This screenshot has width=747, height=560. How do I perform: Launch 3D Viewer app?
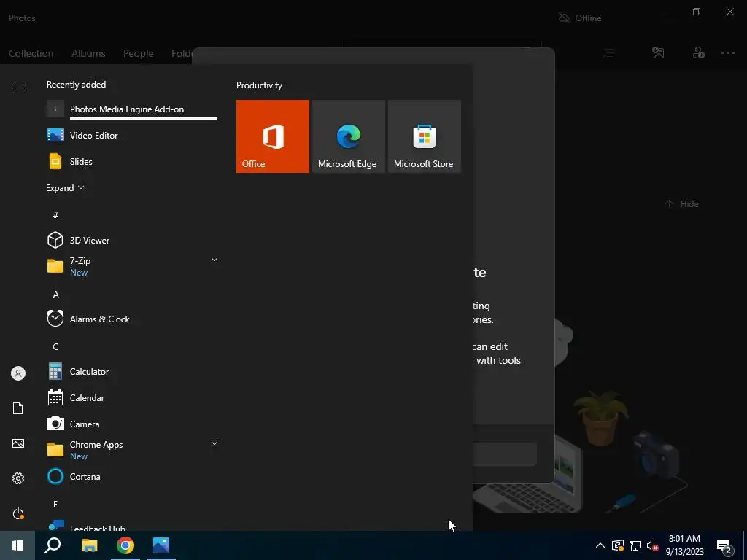(132, 240)
